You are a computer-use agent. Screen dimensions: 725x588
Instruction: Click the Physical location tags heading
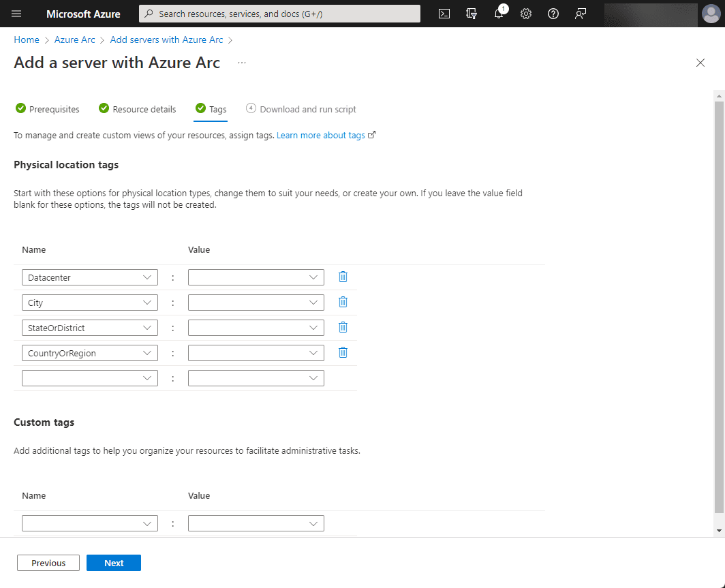(66, 165)
